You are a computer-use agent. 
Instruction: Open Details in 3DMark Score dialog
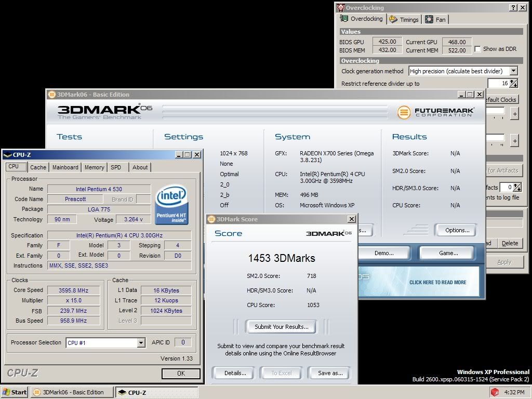pyautogui.click(x=235, y=373)
